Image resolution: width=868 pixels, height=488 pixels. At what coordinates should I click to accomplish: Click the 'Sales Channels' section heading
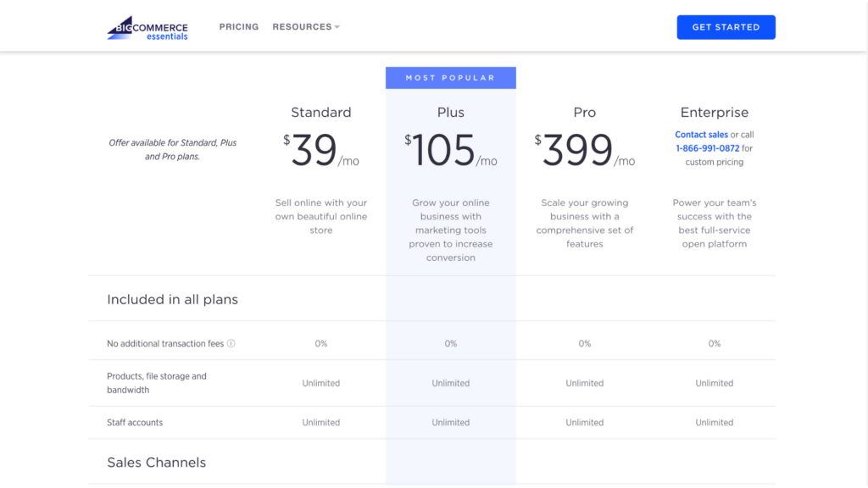pos(156,463)
